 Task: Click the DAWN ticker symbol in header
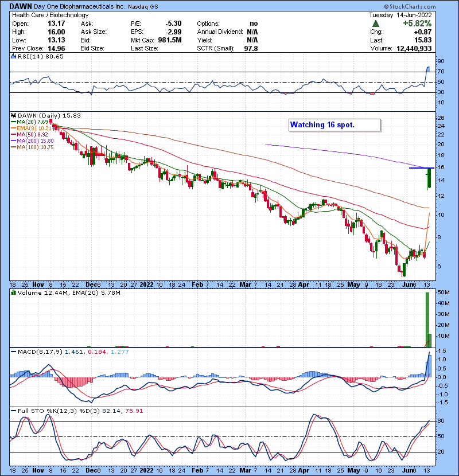[20, 6]
